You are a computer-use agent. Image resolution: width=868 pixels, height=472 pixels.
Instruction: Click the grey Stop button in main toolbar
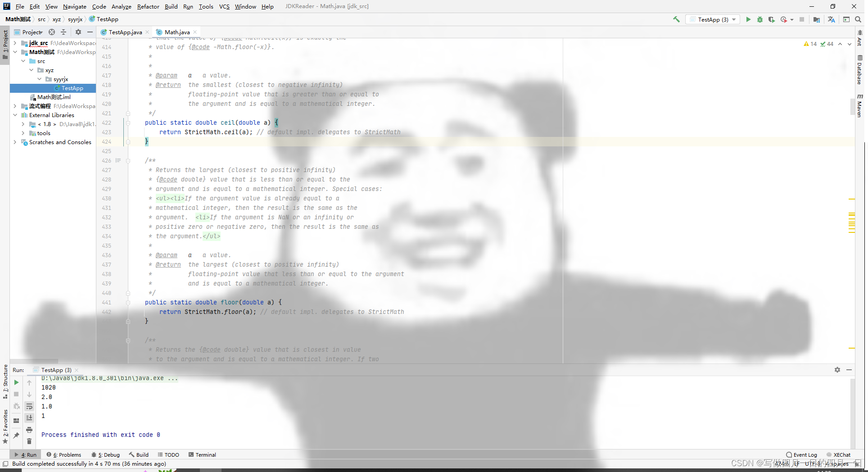tap(802, 19)
